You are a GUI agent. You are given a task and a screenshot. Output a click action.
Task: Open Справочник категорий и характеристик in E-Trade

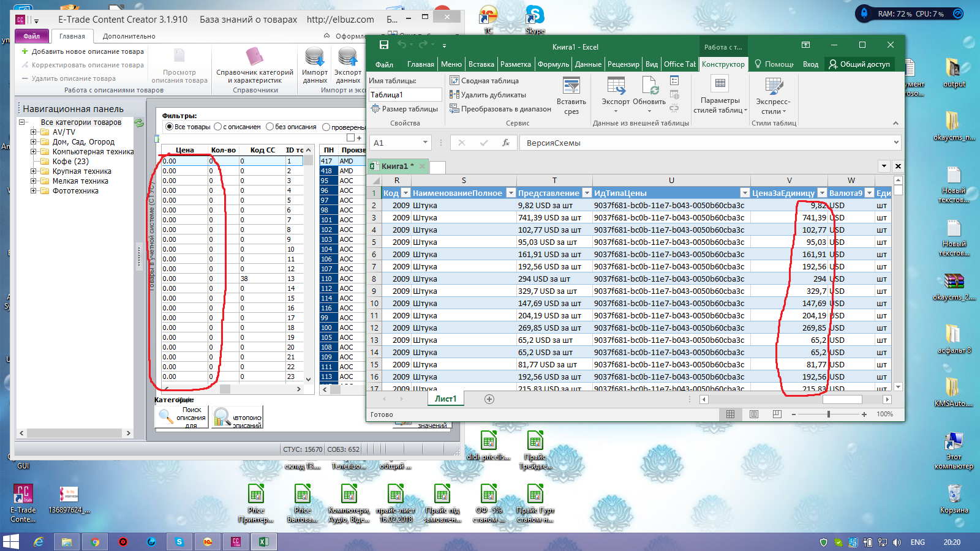(x=255, y=66)
